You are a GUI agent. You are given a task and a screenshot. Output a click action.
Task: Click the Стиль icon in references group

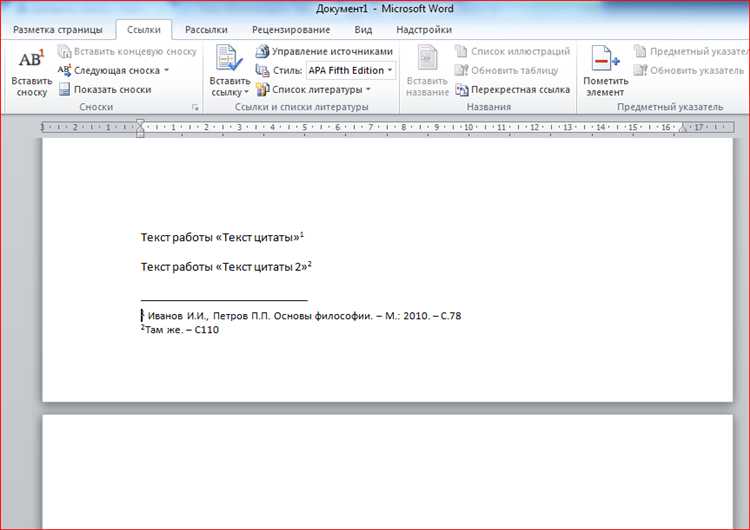[x=262, y=70]
